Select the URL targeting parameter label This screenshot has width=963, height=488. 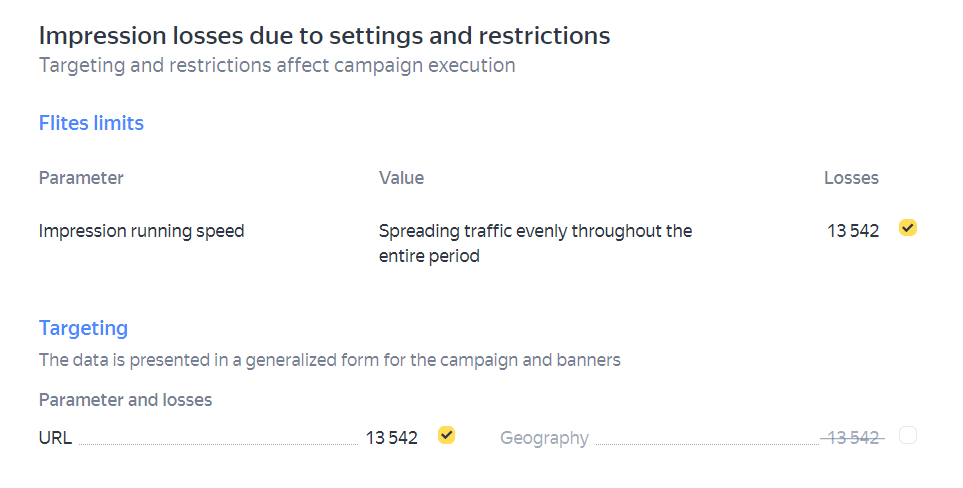point(55,438)
